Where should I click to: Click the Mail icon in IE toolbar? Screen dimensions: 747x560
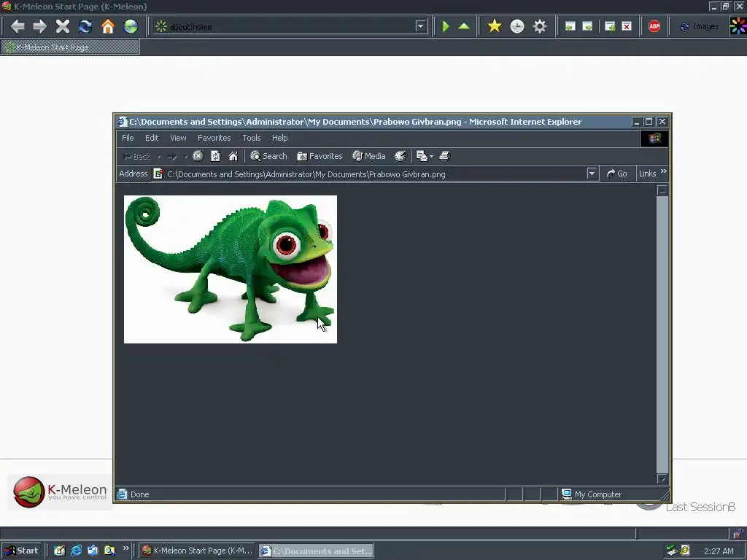(422, 156)
